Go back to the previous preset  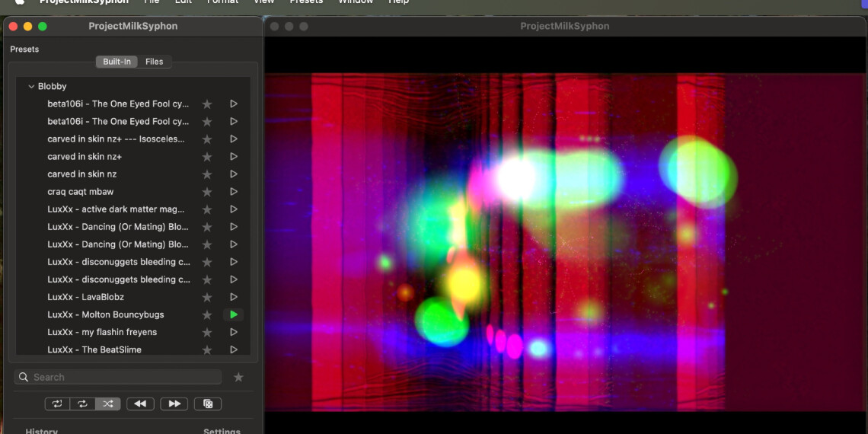coord(140,404)
